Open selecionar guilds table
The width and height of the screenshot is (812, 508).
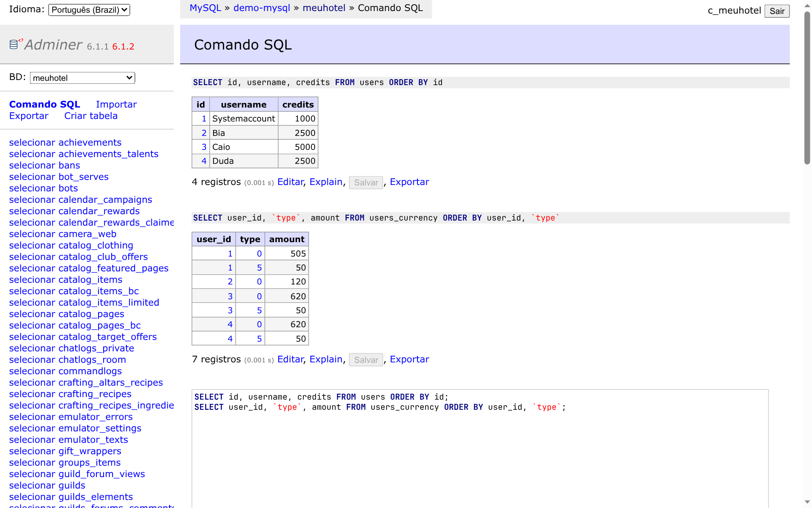[x=47, y=485]
